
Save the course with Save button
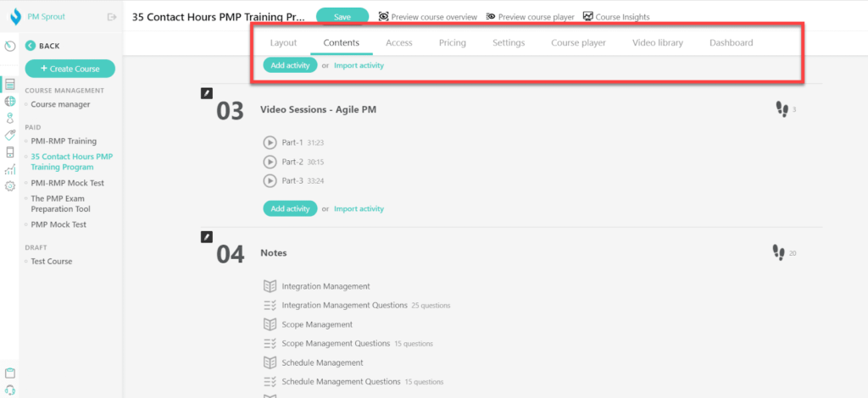pyautogui.click(x=342, y=17)
